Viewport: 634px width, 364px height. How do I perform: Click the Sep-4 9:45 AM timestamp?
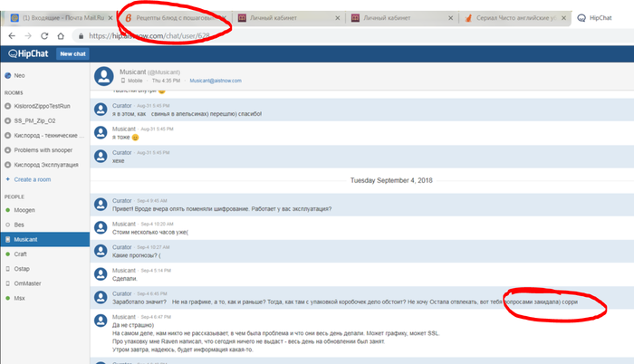151,201
